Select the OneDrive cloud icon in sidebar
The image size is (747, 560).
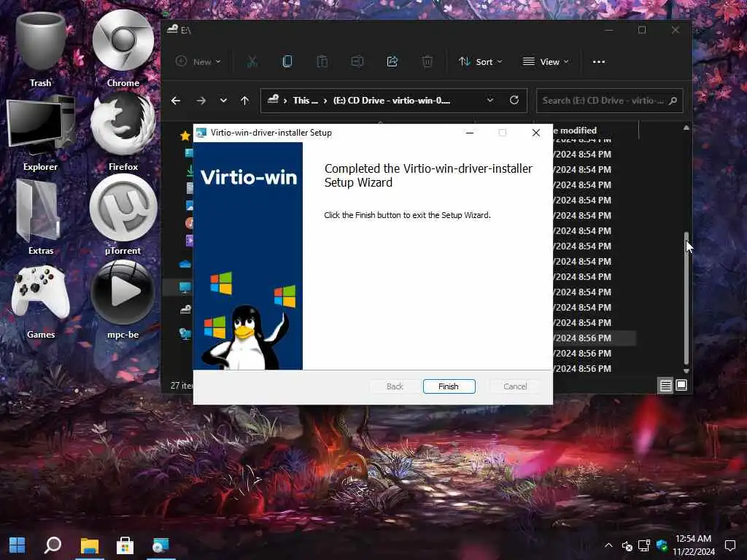tap(185, 264)
